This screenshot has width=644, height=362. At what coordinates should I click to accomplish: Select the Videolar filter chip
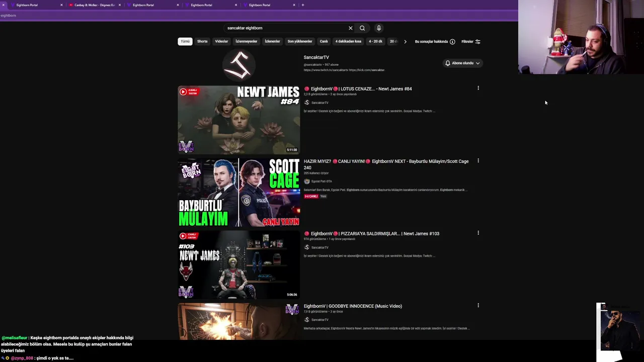coord(221,41)
